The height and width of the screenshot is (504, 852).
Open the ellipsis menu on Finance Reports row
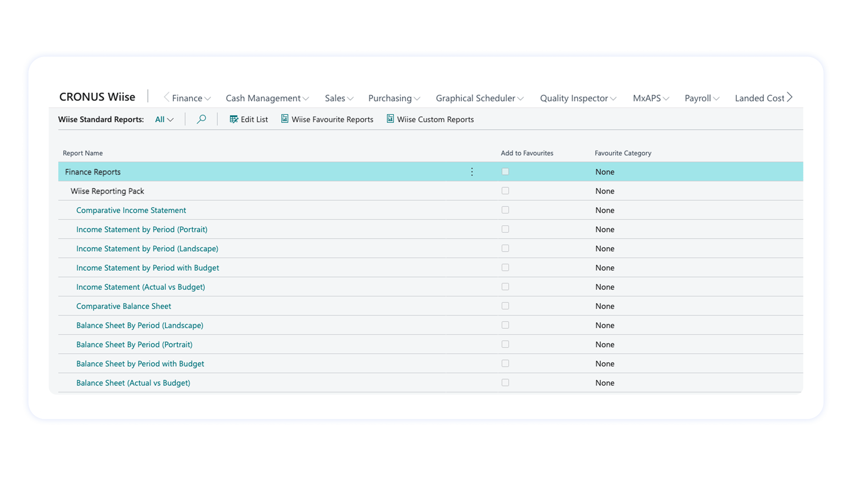[x=472, y=172]
